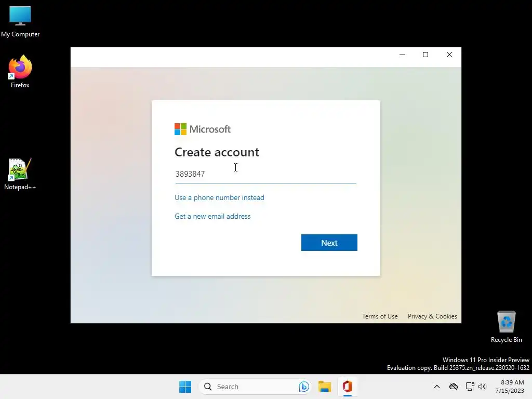Open File Explorer from the taskbar

click(x=325, y=387)
